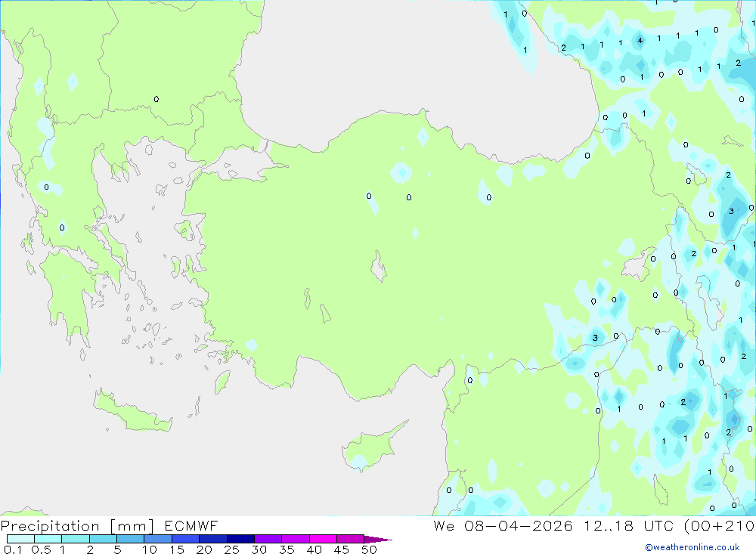Pick the 25–30 mm dark navy legend swatch
756x554 pixels.
pyautogui.click(x=240, y=539)
